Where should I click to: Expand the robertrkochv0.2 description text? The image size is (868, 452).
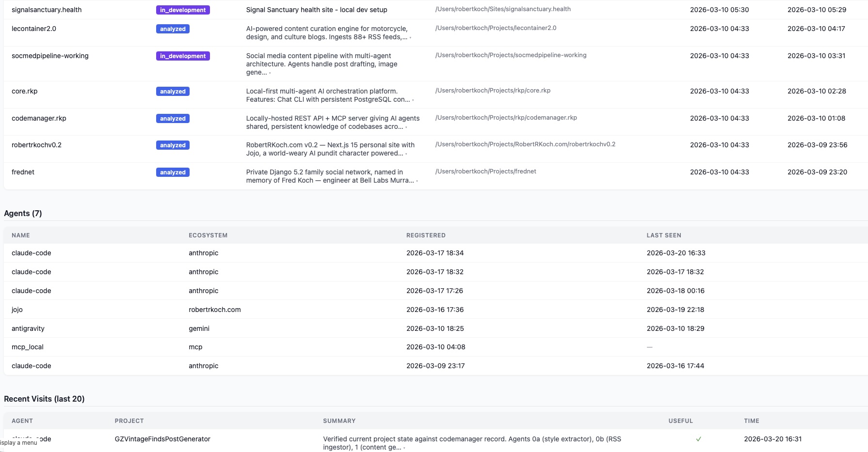coord(407,153)
